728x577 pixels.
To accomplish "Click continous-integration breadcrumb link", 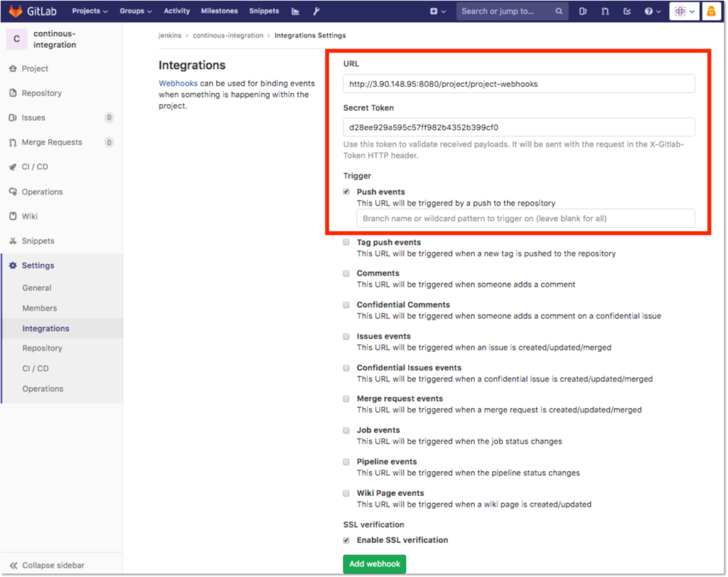I will [x=228, y=36].
